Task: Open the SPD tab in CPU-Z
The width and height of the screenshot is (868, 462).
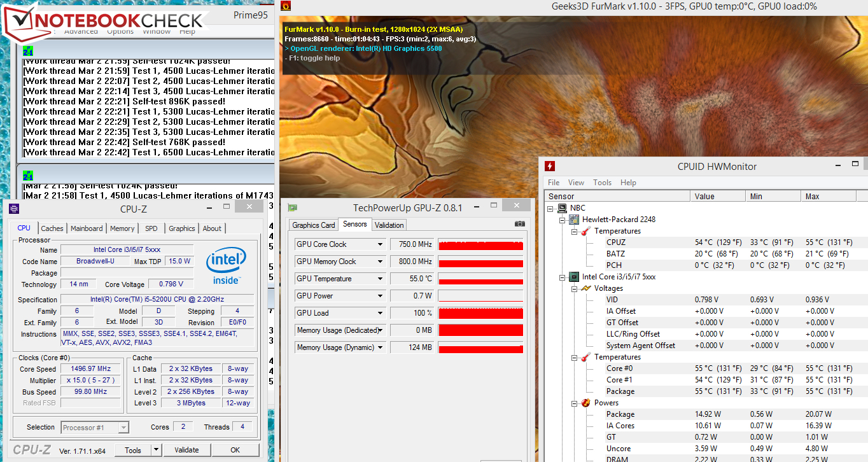Action: click(151, 228)
